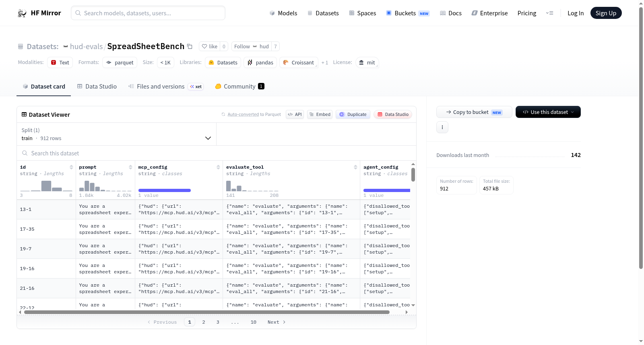Jump to page 10 of the dataset

click(x=254, y=322)
